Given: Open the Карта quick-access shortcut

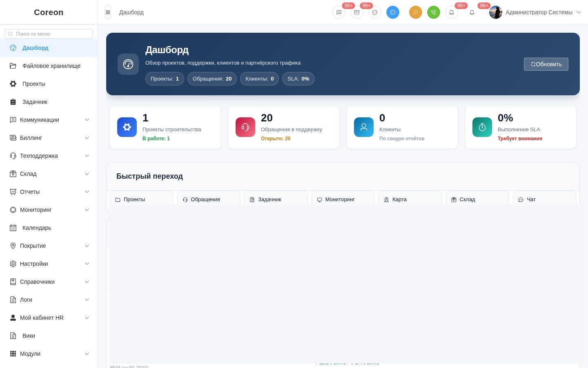Looking at the screenshot, I should [410, 198].
